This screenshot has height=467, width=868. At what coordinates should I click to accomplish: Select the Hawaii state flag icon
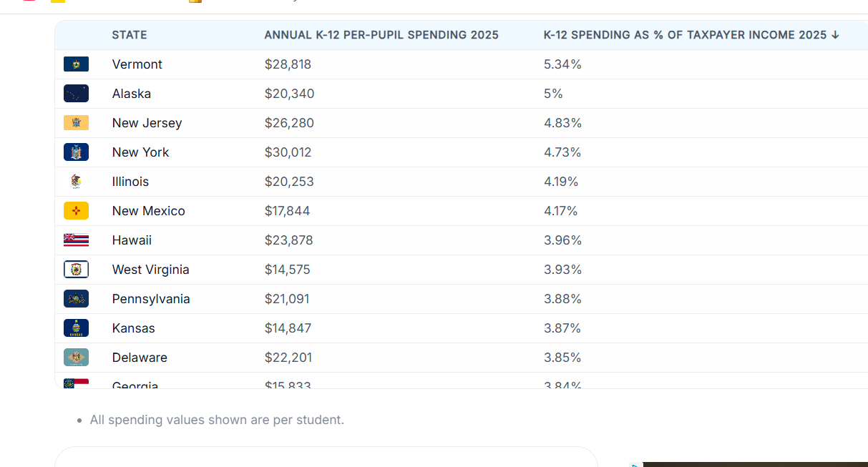[76, 240]
